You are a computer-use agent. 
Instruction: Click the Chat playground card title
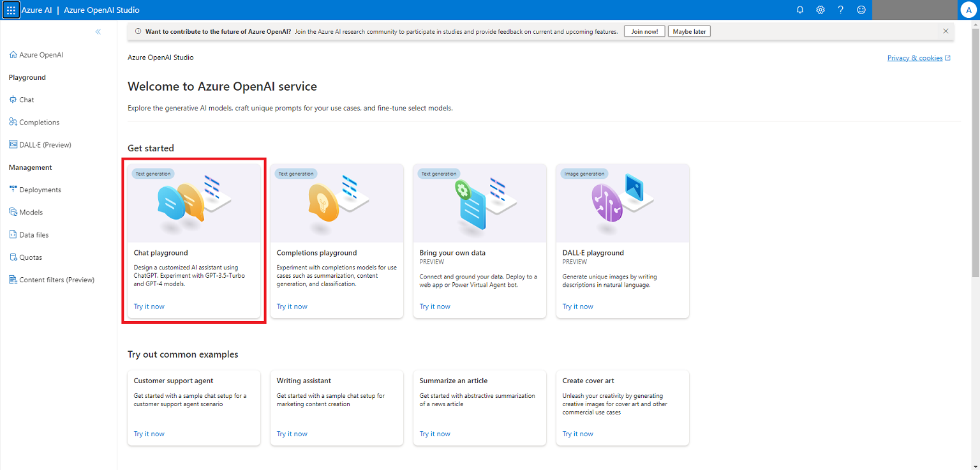click(161, 253)
